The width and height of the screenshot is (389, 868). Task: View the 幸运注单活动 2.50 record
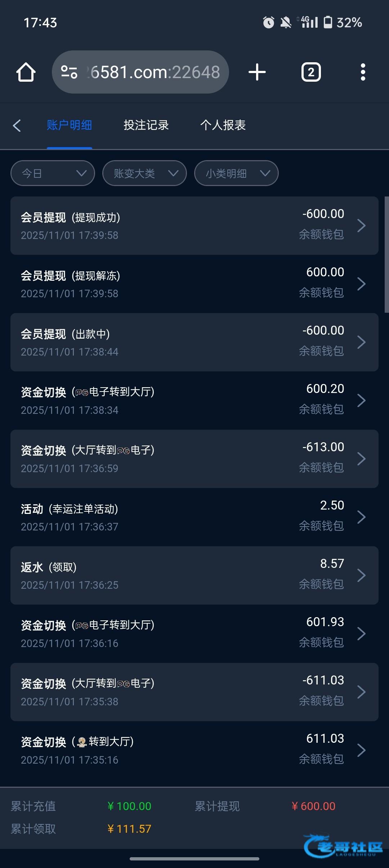(x=194, y=517)
